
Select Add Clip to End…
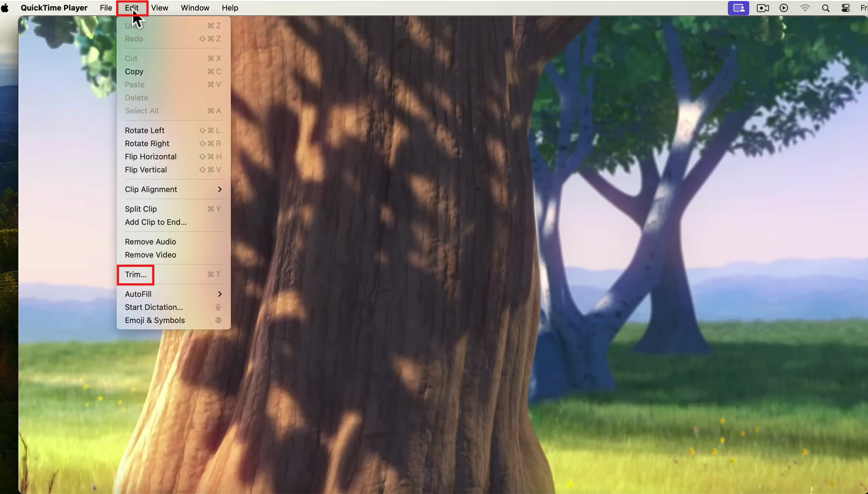pyautogui.click(x=173, y=222)
